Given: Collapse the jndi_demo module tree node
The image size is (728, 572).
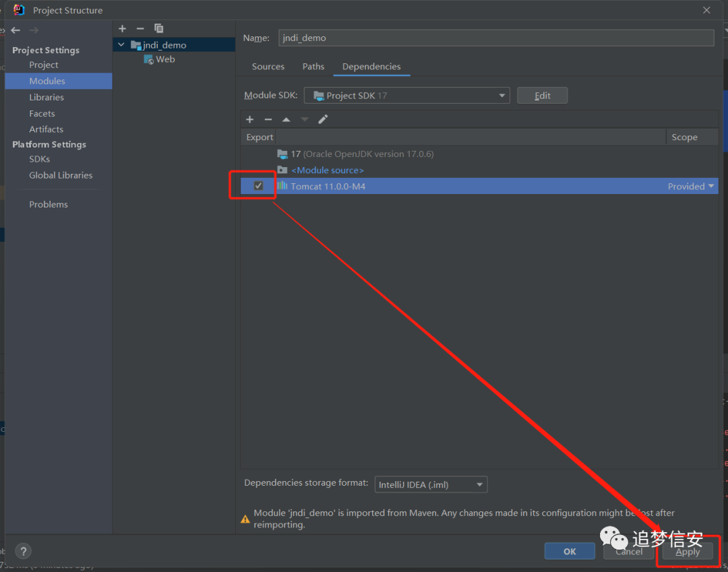Looking at the screenshot, I should (121, 45).
